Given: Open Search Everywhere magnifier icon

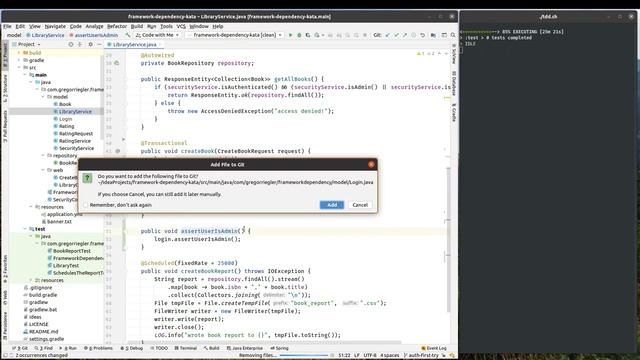Looking at the screenshot, I should click(453, 35).
